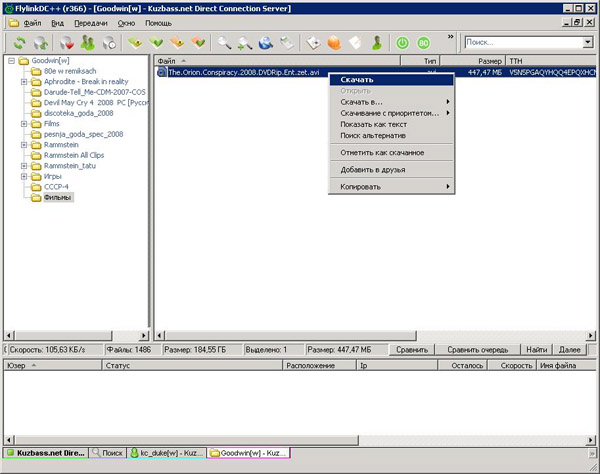Switch to the kc_duke[w] tab
This screenshot has width=600, height=474.
(167, 453)
